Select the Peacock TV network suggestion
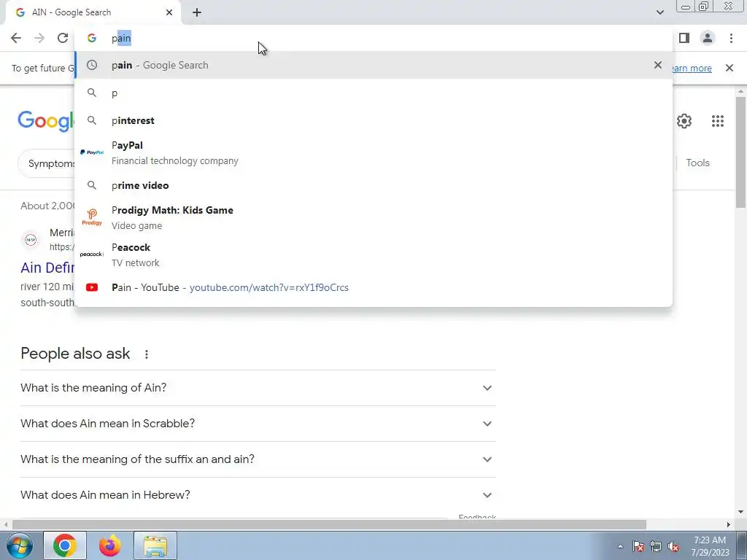The image size is (747, 560). [373, 254]
